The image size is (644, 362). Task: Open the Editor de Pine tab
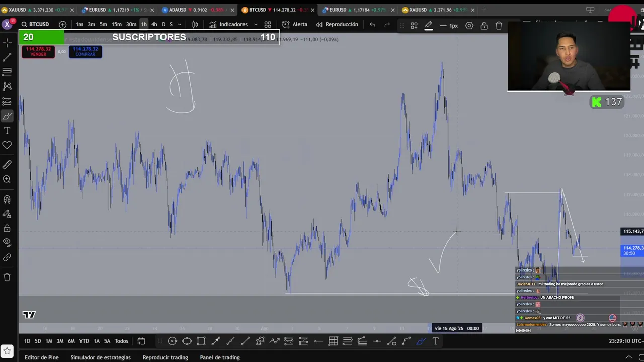[x=42, y=357]
